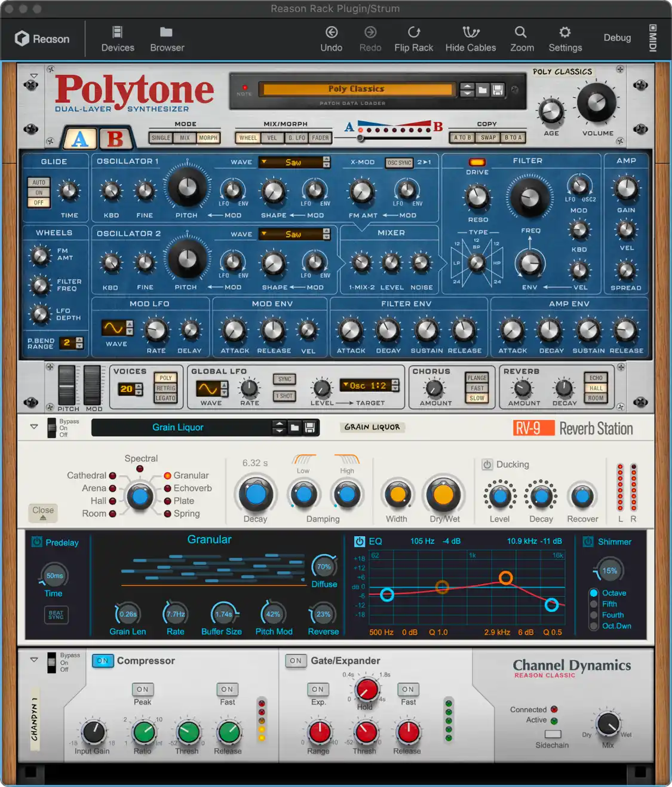672x787 pixels.
Task: Toggle compressor Fast ON button
Action: tap(227, 690)
